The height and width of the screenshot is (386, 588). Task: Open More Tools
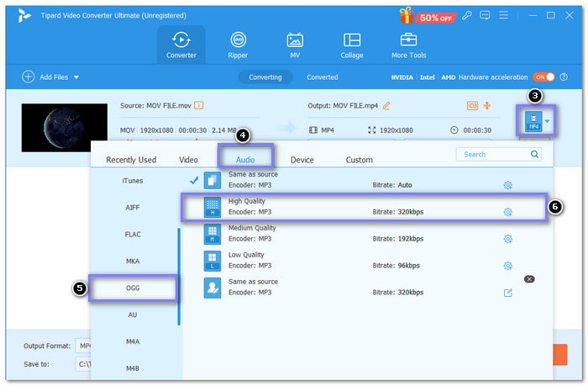(409, 45)
